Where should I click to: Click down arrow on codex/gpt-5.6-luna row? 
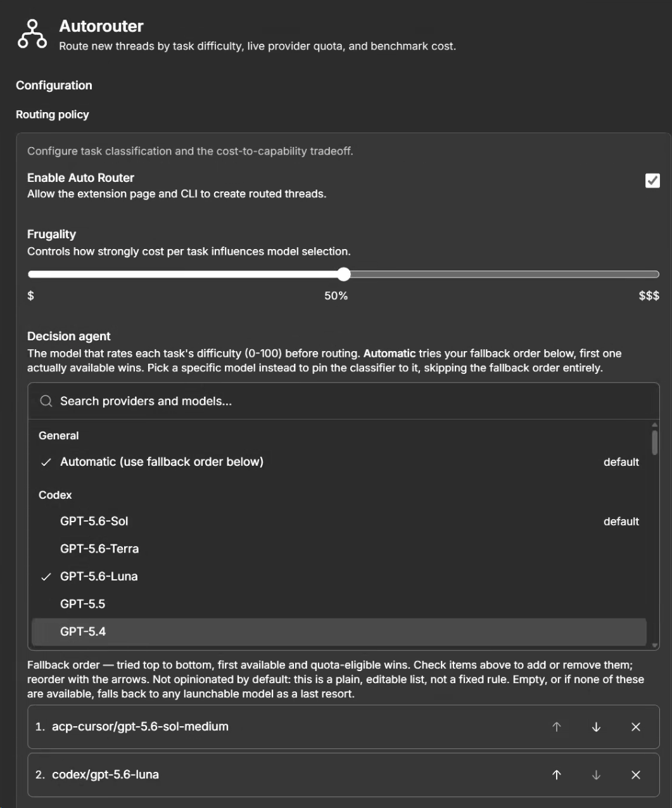pyautogui.click(x=596, y=774)
